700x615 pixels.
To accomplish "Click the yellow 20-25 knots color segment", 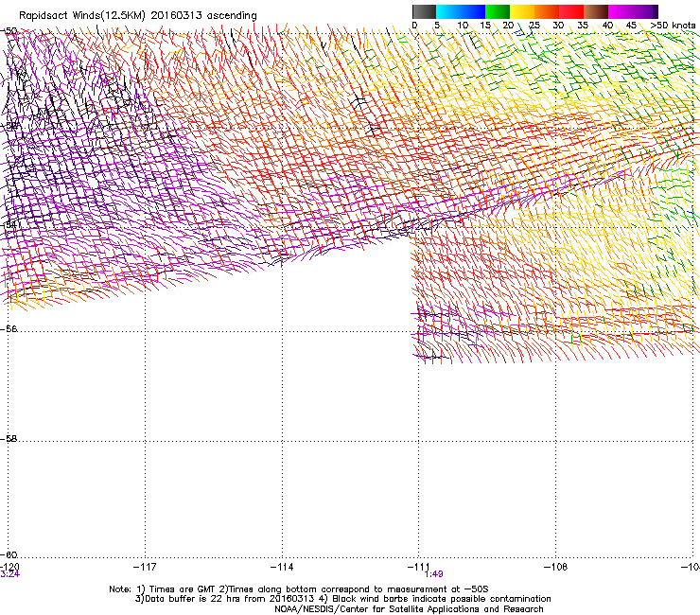I will pos(522,11).
